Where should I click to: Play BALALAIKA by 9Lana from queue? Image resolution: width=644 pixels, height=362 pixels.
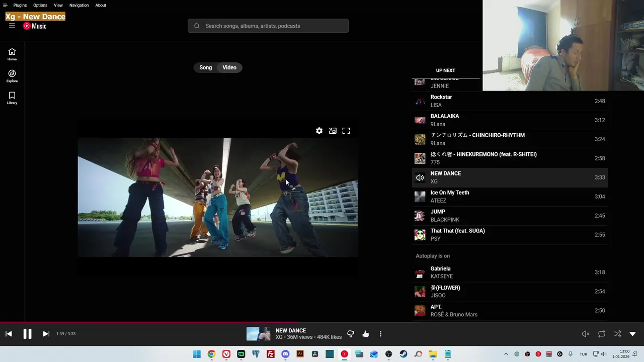pos(510,120)
